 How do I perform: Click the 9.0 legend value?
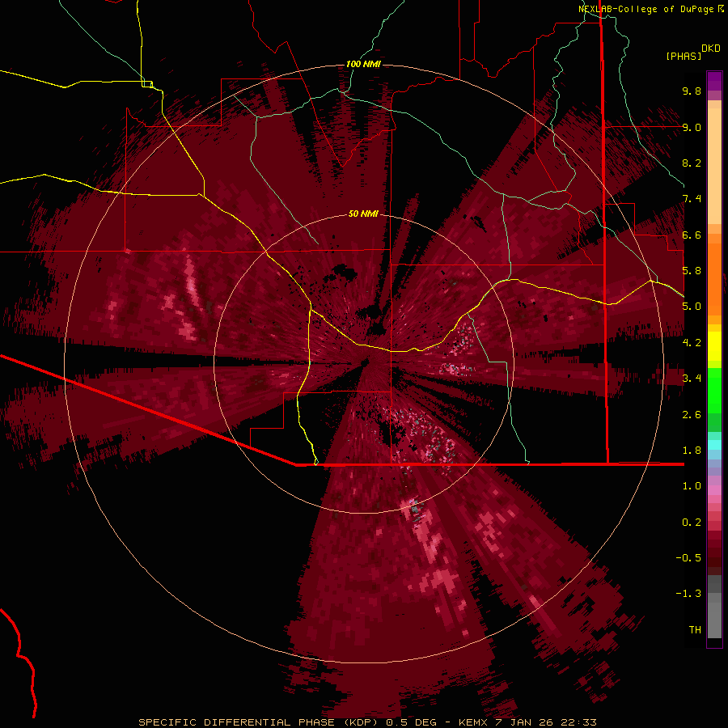pyautogui.click(x=692, y=127)
